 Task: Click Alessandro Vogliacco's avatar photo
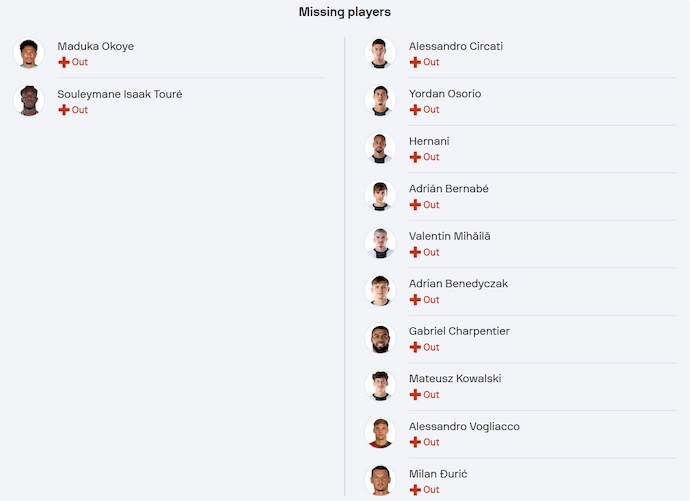pyautogui.click(x=380, y=433)
